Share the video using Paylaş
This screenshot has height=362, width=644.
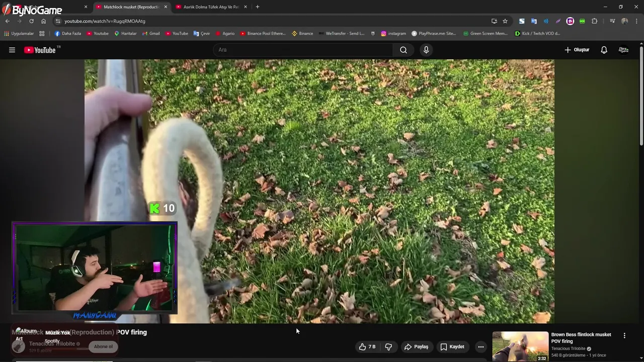tap(416, 347)
